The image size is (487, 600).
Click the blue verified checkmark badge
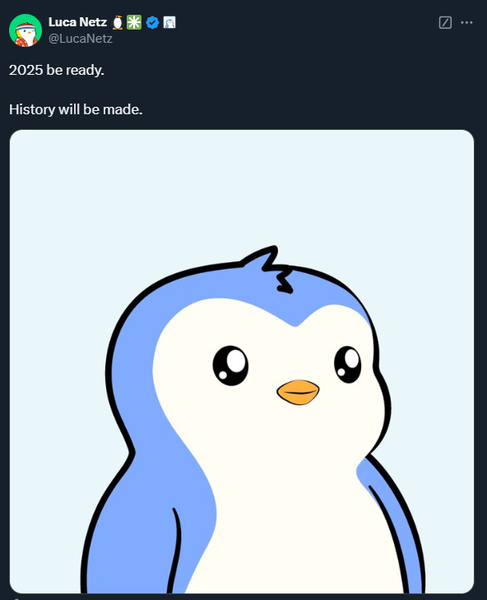(x=153, y=23)
